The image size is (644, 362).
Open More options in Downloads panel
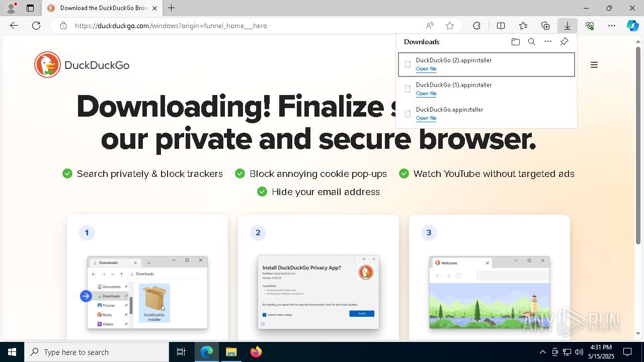click(548, 42)
